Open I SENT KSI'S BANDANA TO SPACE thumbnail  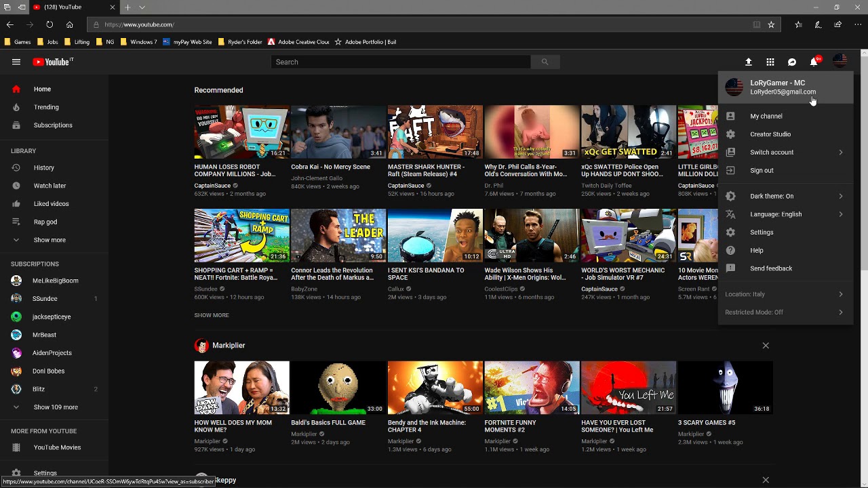click(x=435, y=235)
